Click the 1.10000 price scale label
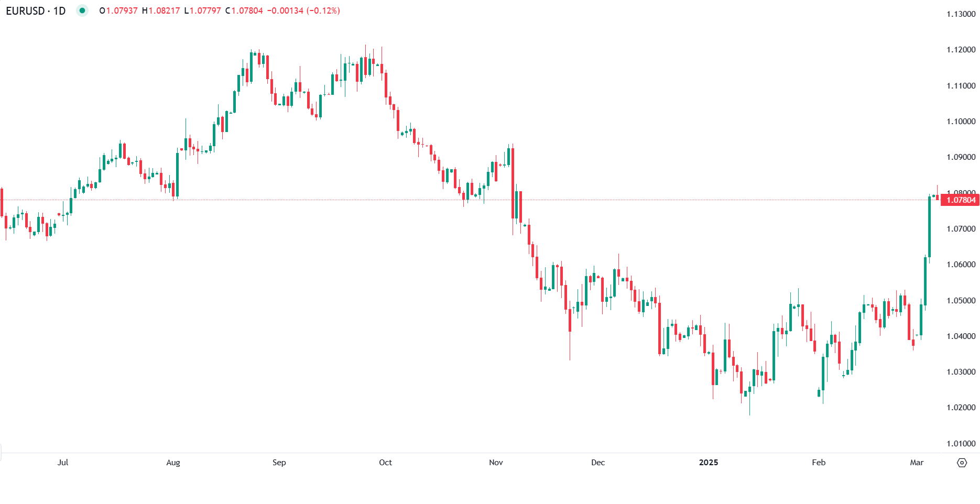980x504 pixels. click(x=961, y=122)
